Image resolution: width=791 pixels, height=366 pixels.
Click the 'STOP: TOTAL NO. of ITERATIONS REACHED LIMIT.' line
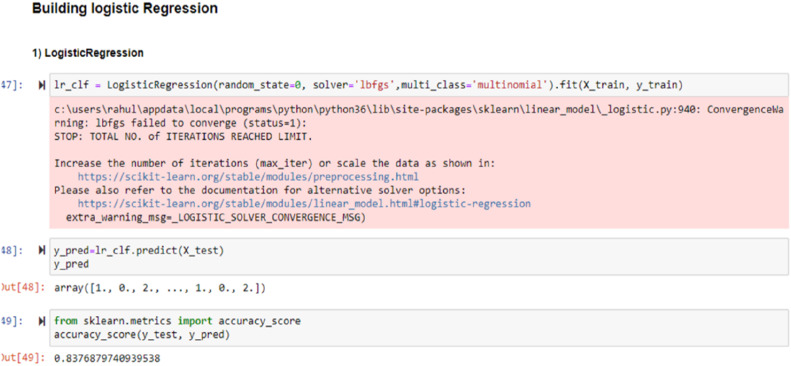[x=184, y=137]
